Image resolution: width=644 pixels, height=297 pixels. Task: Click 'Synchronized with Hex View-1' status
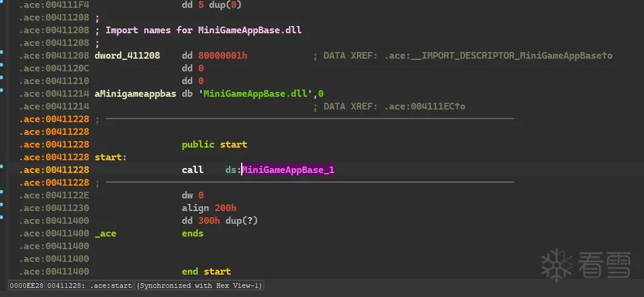199,286
